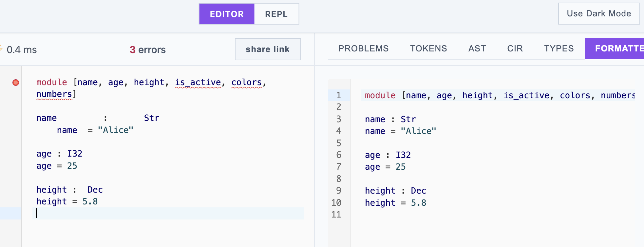This screenshot has height=247, width=644.
Task: Click the lightning bolt timing icon
Action: pos(1,49)
